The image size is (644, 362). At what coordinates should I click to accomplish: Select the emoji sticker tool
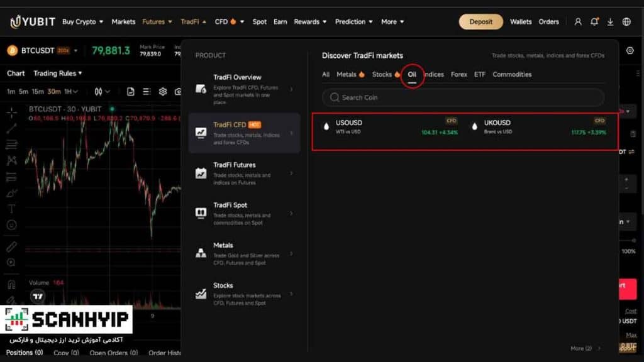[11, 224]
